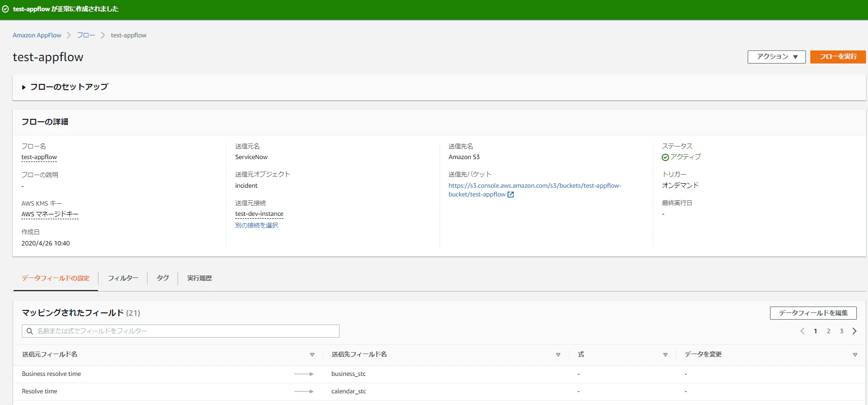Click the test-appflow flow name value

point(39,157)
